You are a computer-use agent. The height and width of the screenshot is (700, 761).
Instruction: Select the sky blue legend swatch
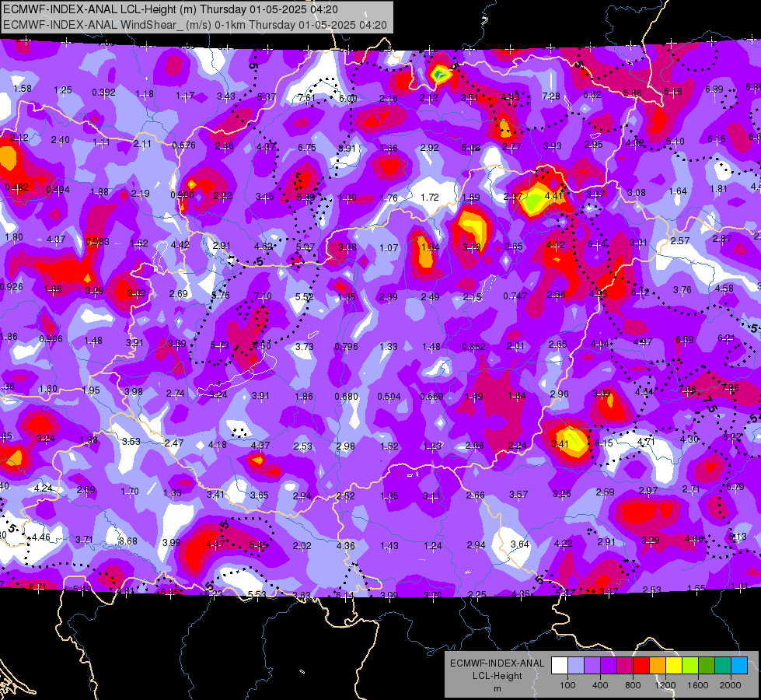click(x=739, y=666)
